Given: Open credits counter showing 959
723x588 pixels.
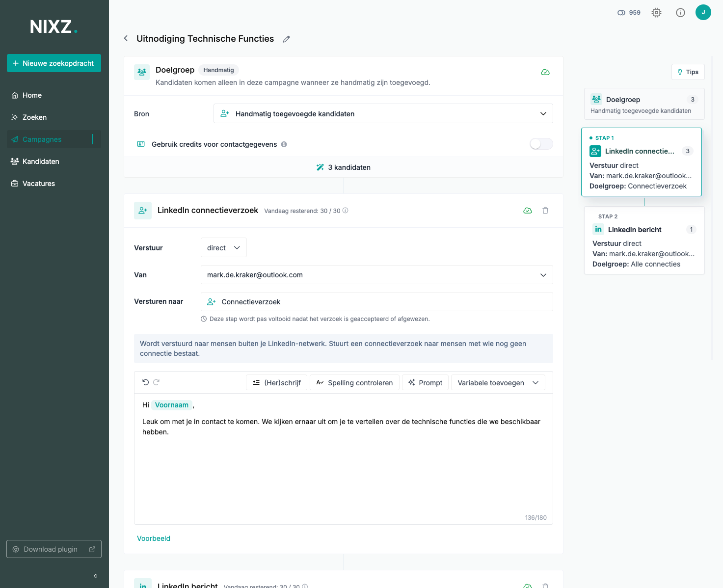Looking at the screenshot, I should pyautogui.click(x=629, y=13).
